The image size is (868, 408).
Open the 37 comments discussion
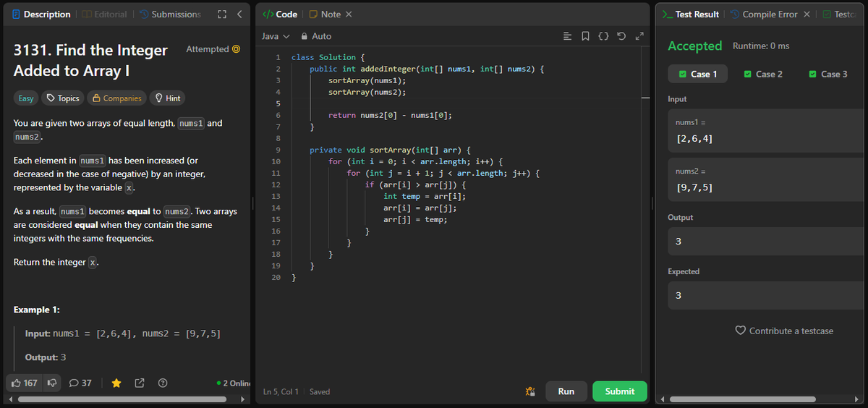click(x=80, y=383)
